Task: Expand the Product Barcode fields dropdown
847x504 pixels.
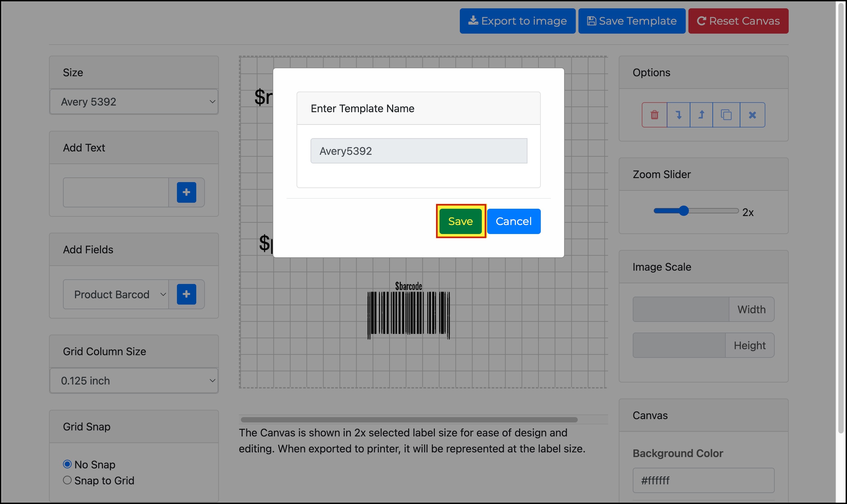Action: [116, 294]
